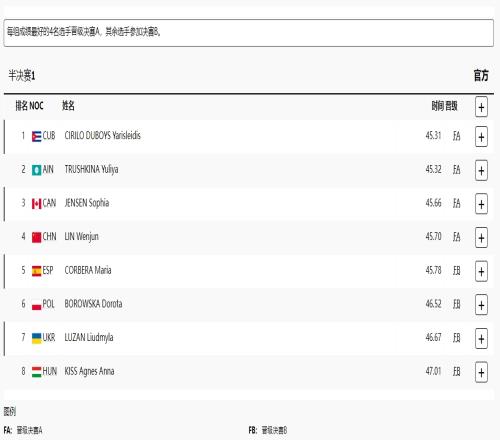
Task: Expand details for KISS Agnes Anna
Action: coord(481,372)
